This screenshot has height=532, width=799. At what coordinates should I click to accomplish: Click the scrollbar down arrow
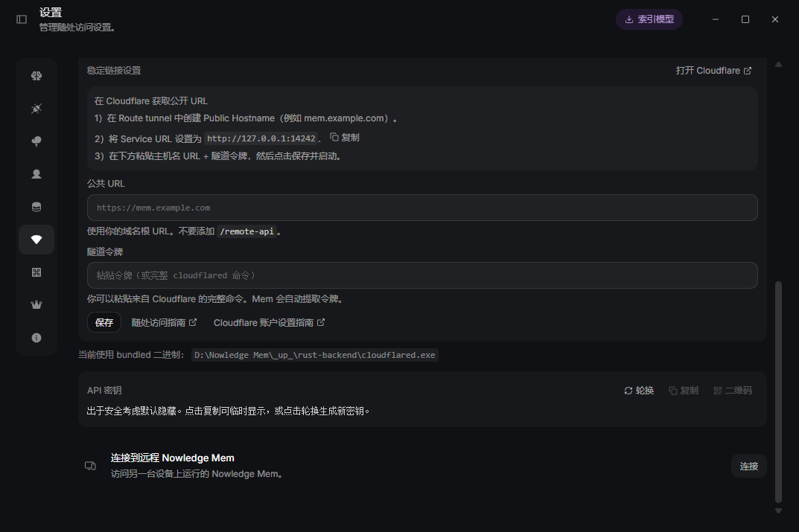pos(778,510)
